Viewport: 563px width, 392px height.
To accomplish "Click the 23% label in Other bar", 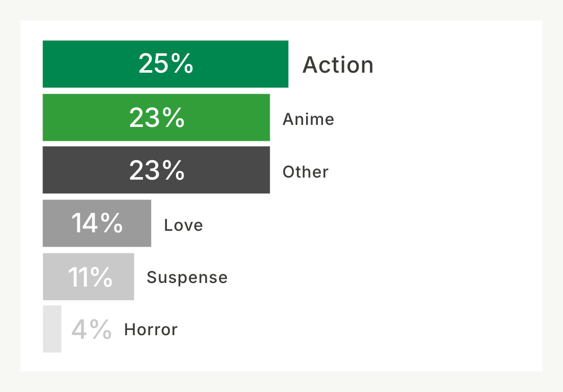I will pos(157,170).
